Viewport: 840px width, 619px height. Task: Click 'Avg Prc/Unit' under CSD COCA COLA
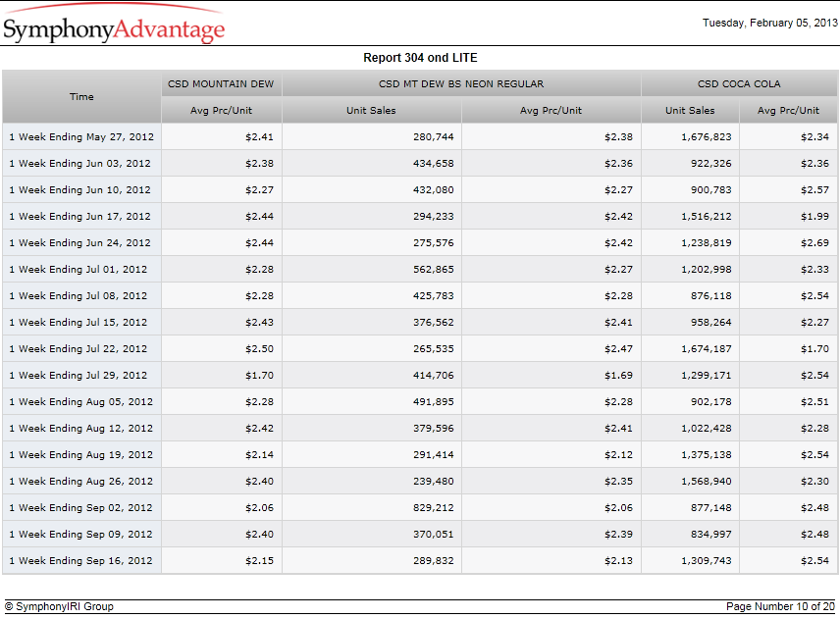click(788, 110)
